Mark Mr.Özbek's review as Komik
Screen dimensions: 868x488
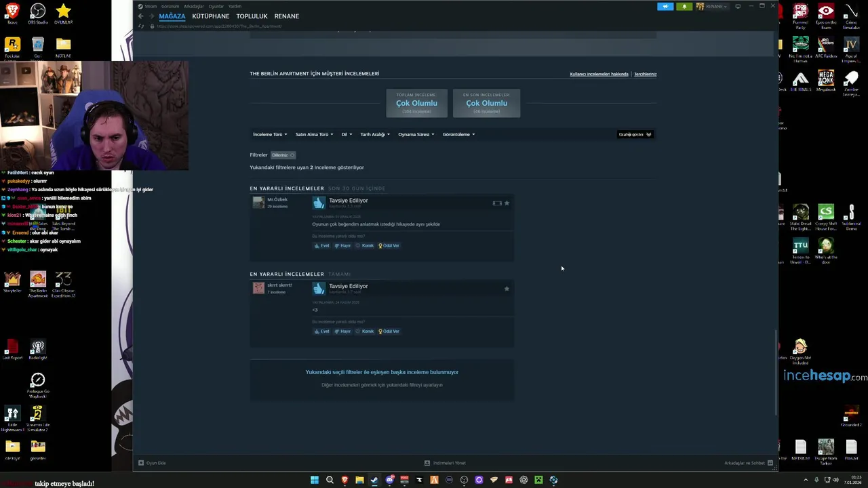(x=364, y=245)
